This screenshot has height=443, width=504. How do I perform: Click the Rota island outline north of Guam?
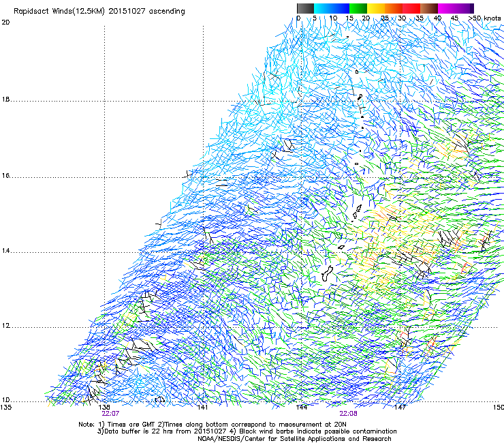point(341,247)
